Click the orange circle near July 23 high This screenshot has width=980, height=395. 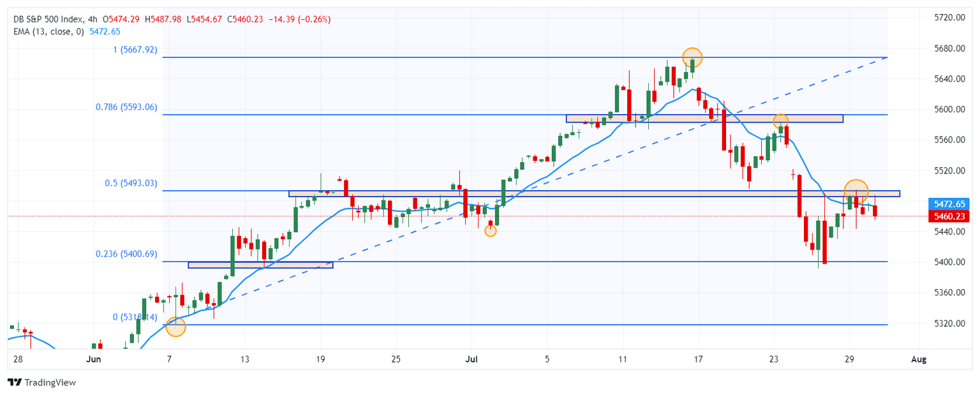point(780,121)
